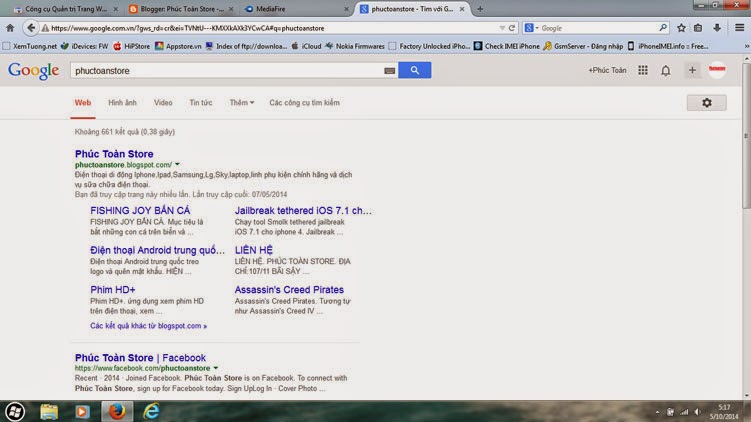Open Google notifications bell
This screenshot has width=751, height=422.
pos(666,71)
